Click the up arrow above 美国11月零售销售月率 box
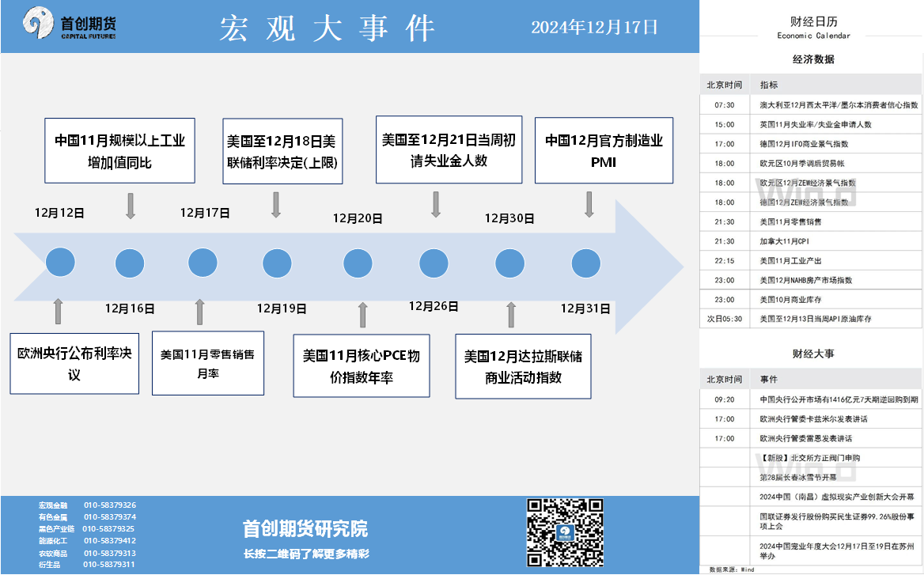This screenshot has height=575, width=924. (200, 312)
